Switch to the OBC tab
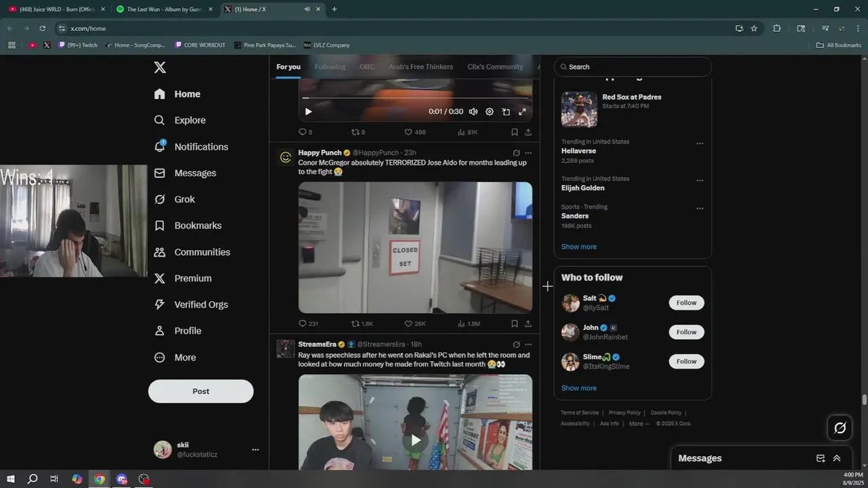 (367, 66)
